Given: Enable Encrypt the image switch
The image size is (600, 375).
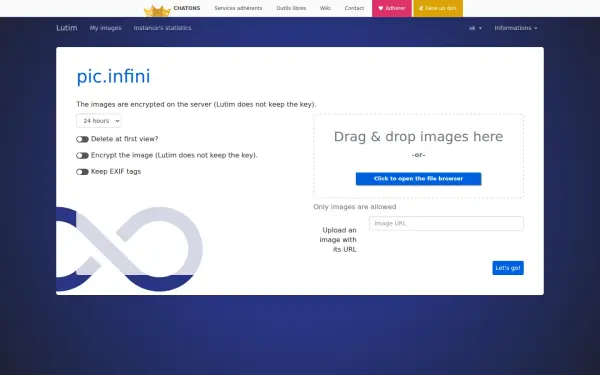Looking at the screenshot, I should click(82, 155).
